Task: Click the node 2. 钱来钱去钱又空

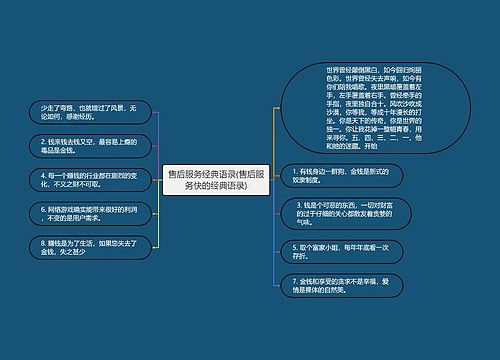Action: [x=90, y=146]
